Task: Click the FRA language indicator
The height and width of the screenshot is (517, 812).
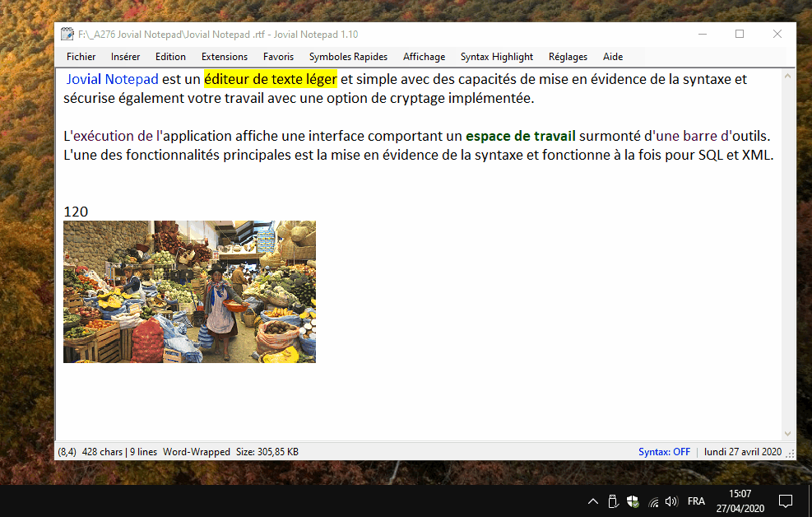Action: coord(696,501)
